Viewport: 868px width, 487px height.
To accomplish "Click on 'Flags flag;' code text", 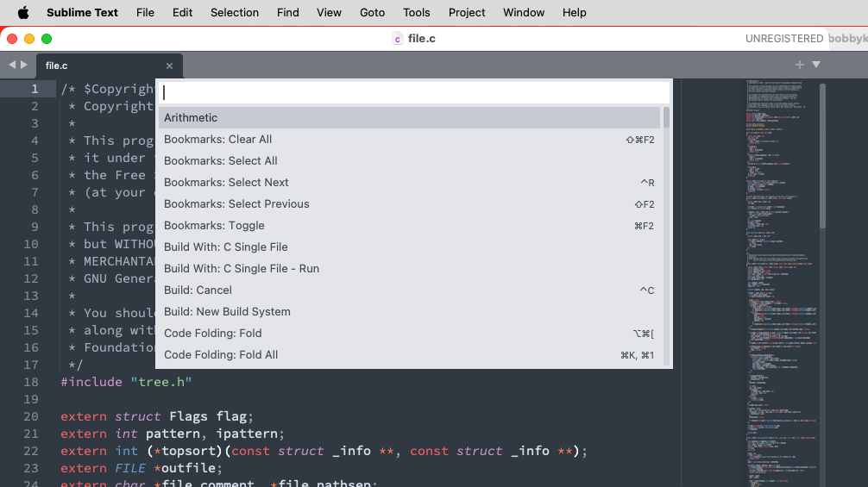I will pyautogui.click(x=211, y=416).
